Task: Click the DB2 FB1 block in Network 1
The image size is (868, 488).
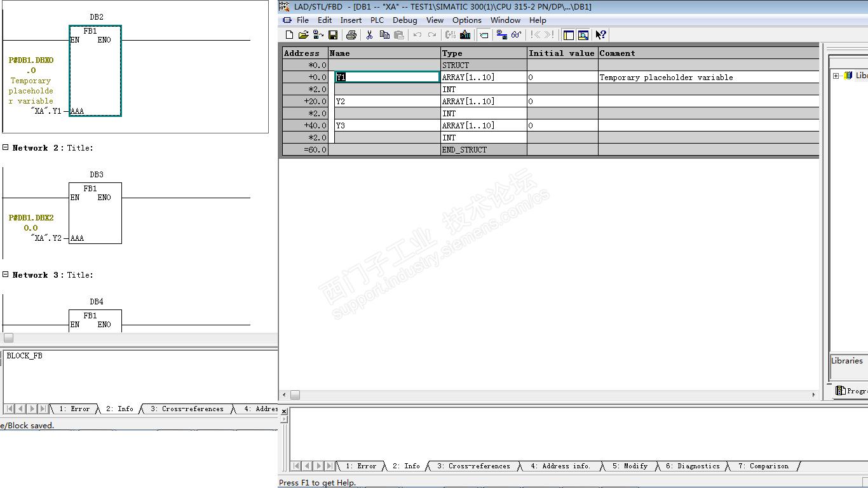Action: (x=95, y=71)
